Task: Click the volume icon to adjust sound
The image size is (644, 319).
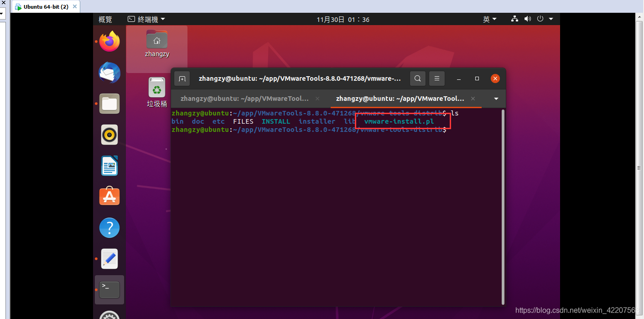Action: 528,19
